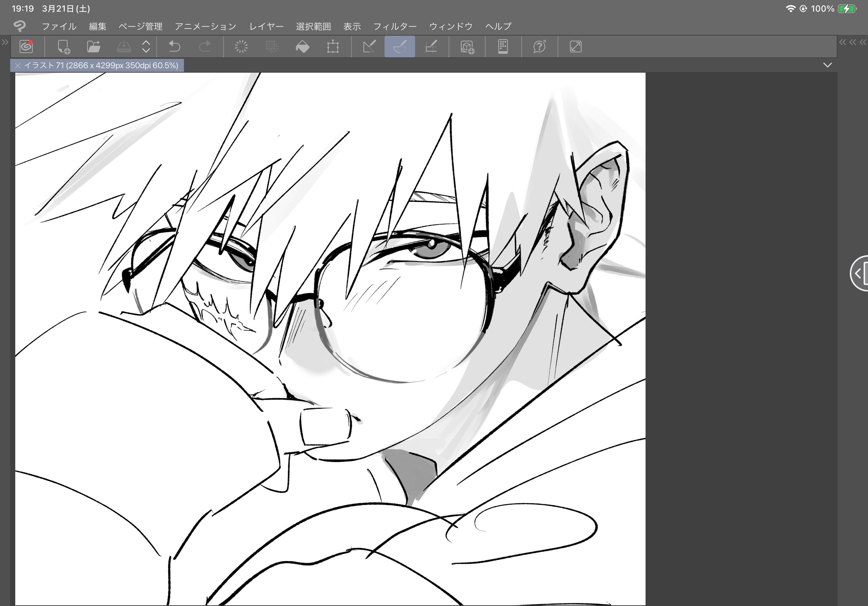
Task: Expand the collapsed left palette dock
Action: [x=4, y=42]
